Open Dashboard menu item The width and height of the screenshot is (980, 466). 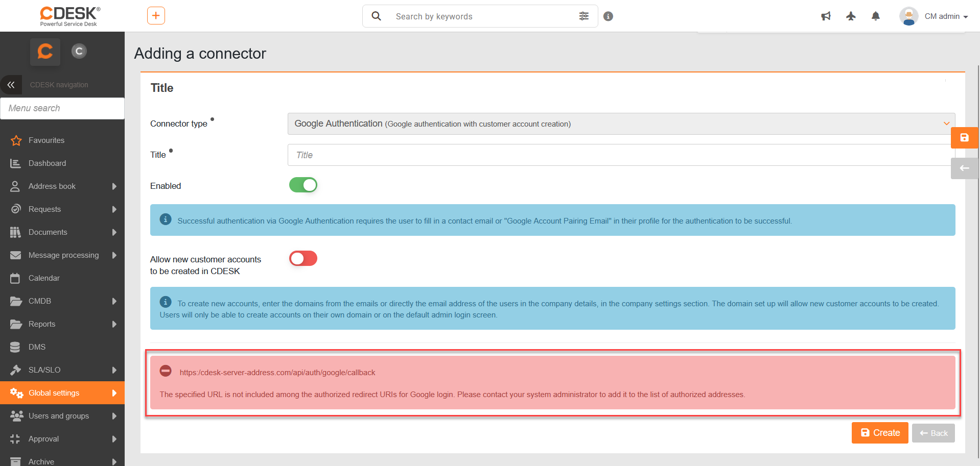(x=62, y=163)
